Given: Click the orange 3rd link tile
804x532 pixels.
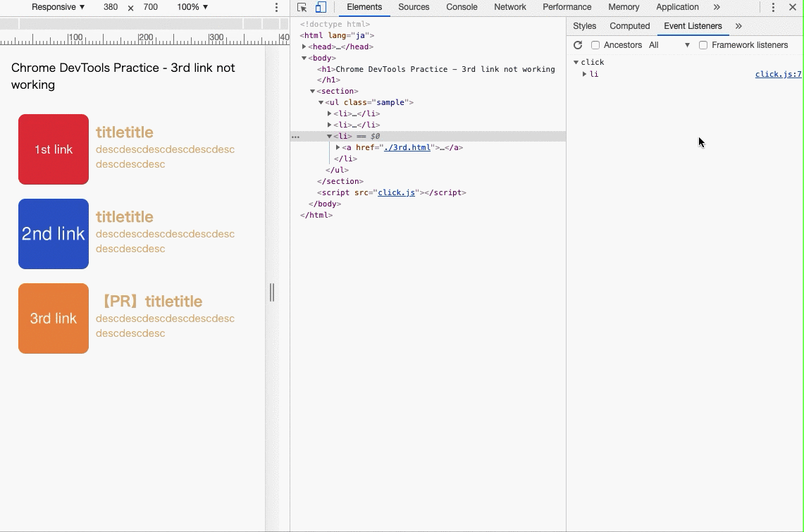Looking at the screenshot, I should tap(54, 318).
